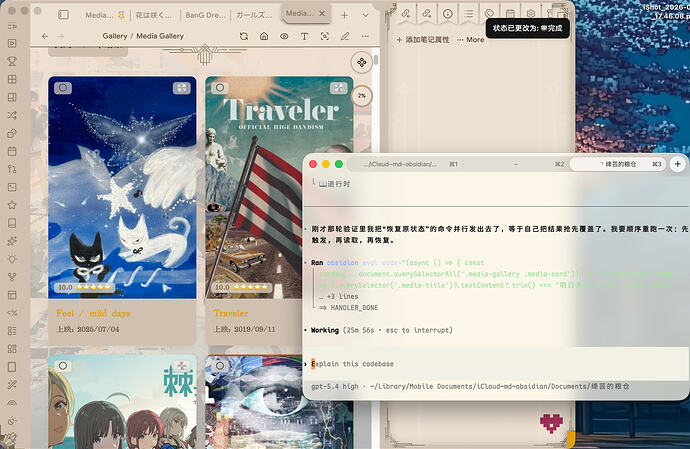
Task: Select the iShot screenshot file on desktop
Action: point(667,11)
